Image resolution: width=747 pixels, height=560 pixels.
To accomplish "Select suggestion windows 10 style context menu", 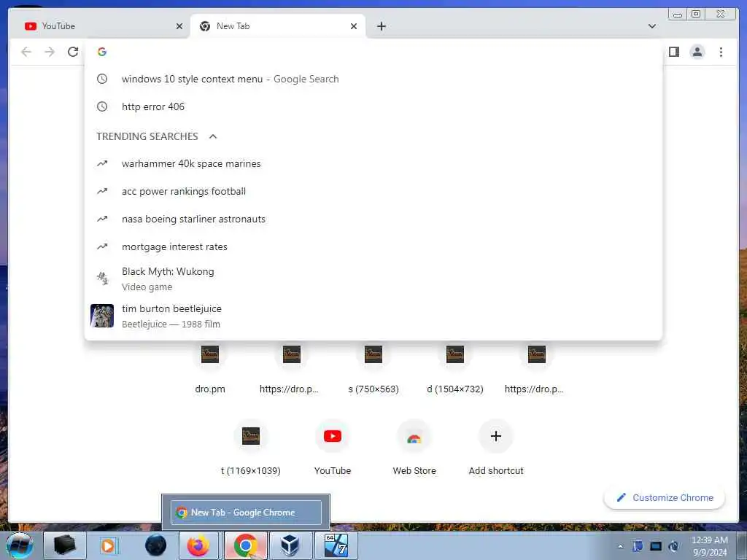I will click(373, 79).
